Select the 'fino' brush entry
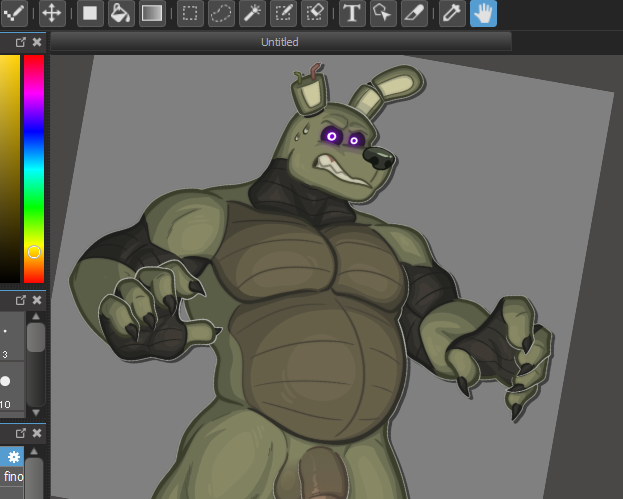This screenshot has width=623, height=499. click(x=13, y=476)
